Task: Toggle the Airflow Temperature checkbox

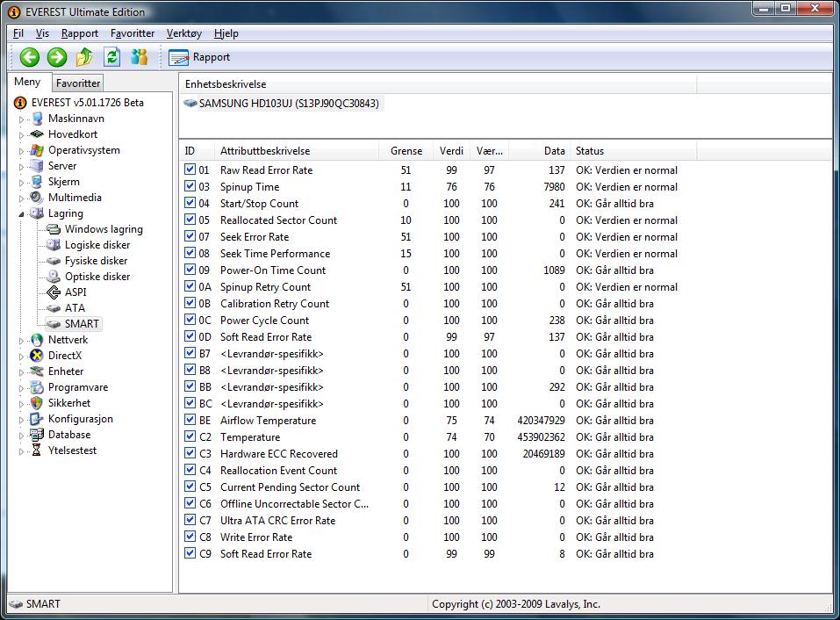Action: point(190,420)
